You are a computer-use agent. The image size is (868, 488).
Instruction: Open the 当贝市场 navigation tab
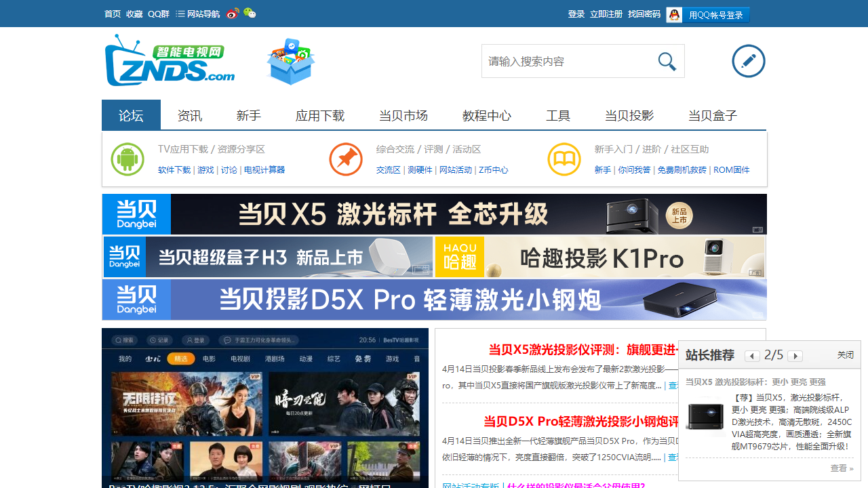pyautogui.click(x=403, y=115)
